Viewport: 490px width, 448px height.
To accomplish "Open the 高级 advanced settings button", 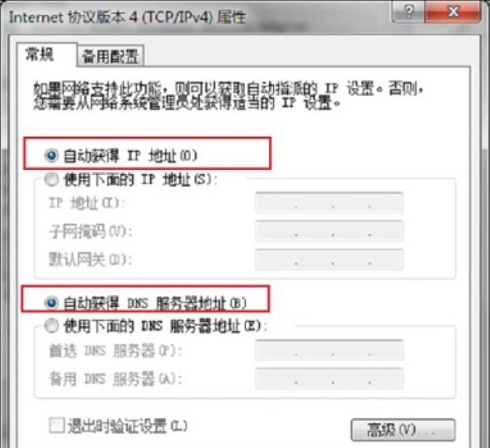I will coord(403,430).
